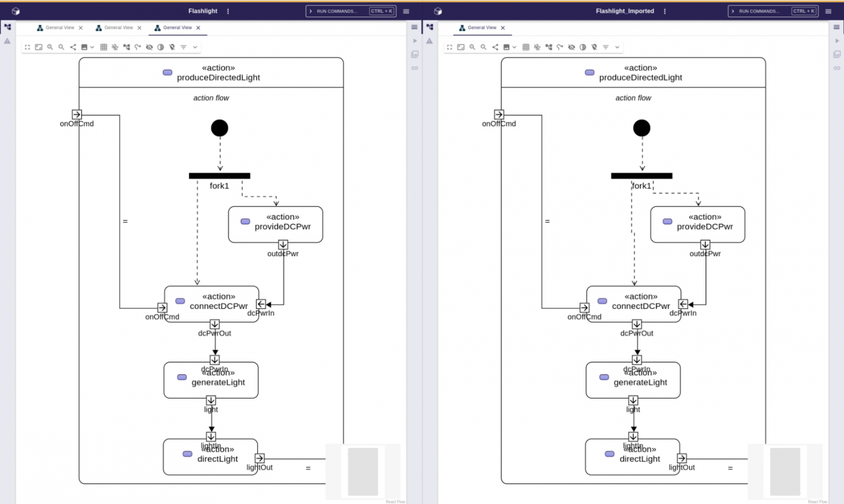This screenshot has width=844, height=504.
Task: Toggle the grid display in Flashlight_Imported toolbar
Action: pyautogui.click(x=526, y=47)
